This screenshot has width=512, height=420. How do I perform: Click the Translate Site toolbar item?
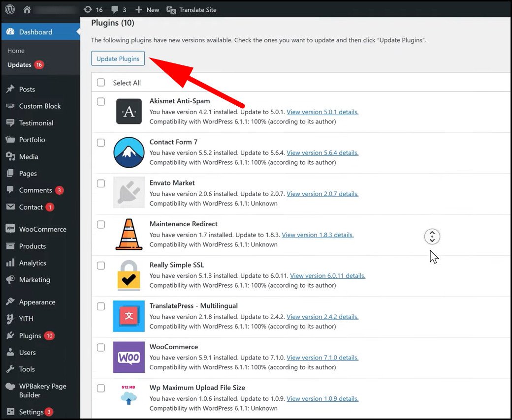pyautogui.click(x=192, y=9)
